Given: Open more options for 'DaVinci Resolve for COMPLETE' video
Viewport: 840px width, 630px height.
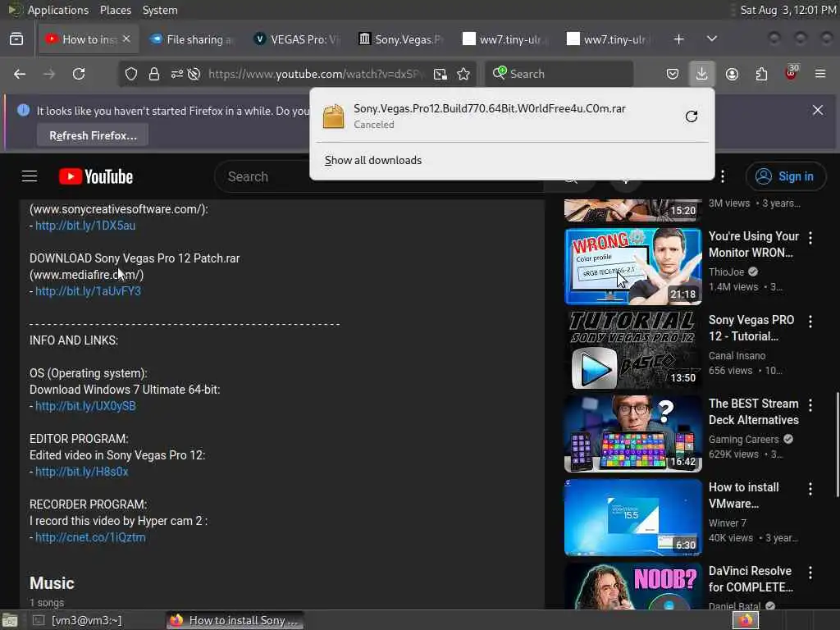Looking at the screenshot, I should click(810, 573).
